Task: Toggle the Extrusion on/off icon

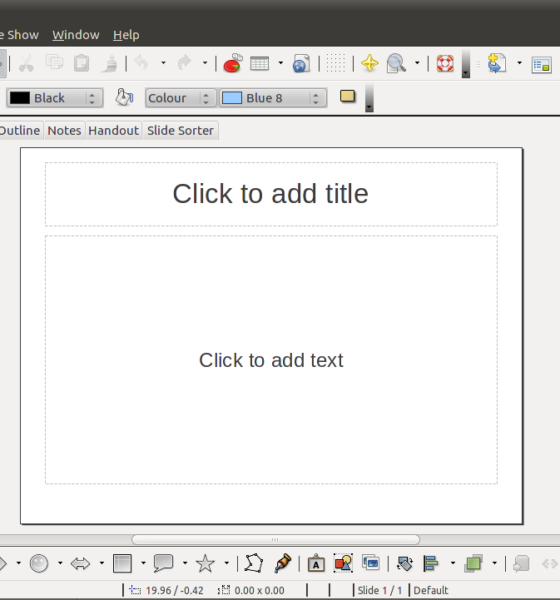Action: click(x=521, y=563)
